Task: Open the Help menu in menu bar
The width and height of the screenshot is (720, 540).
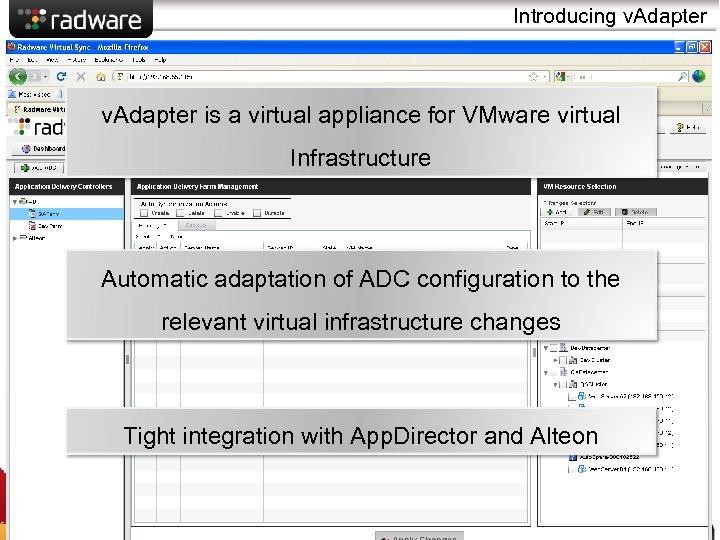Action: (x=160, y=60)
